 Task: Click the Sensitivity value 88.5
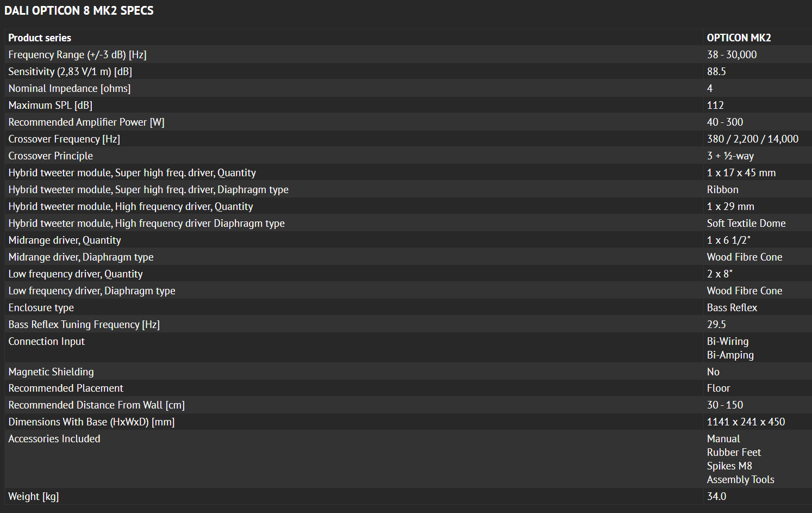(x=716, y=71)
